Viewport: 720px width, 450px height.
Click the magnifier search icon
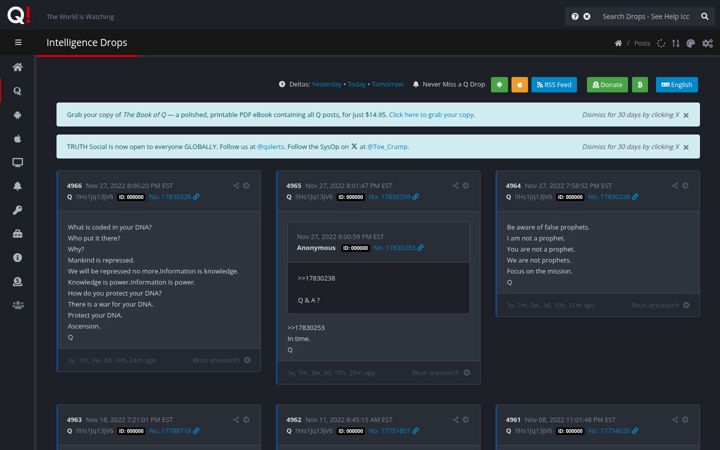point(704,17)
